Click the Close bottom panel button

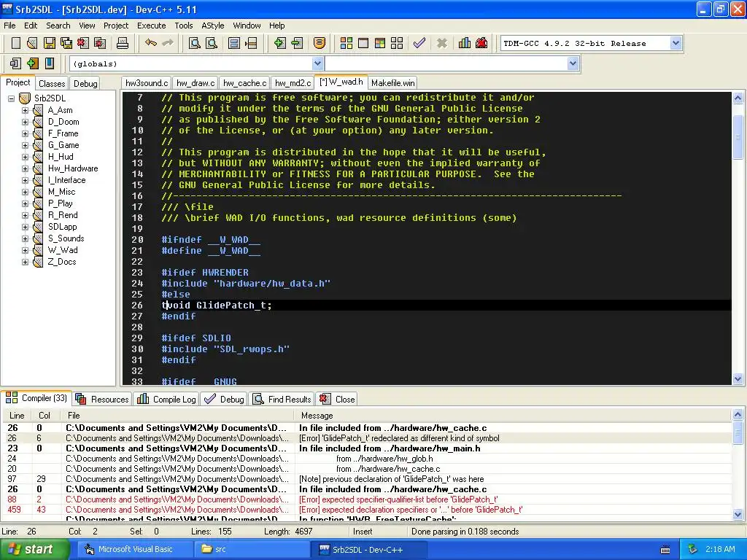pyautogui.click(x=337, y=399)
